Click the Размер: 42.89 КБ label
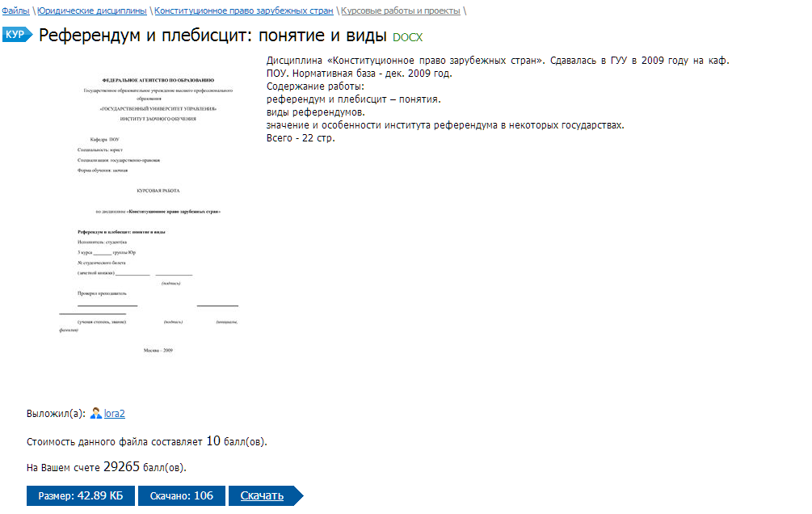Image resolution: width=812 pixels, height=514 pixels. 81,495
